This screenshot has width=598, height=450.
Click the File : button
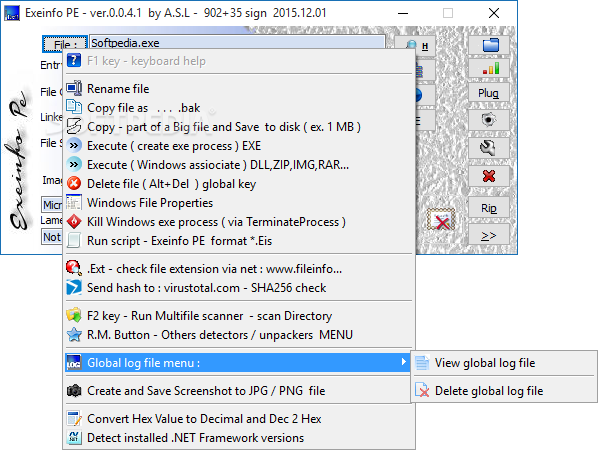coord(65,44)
